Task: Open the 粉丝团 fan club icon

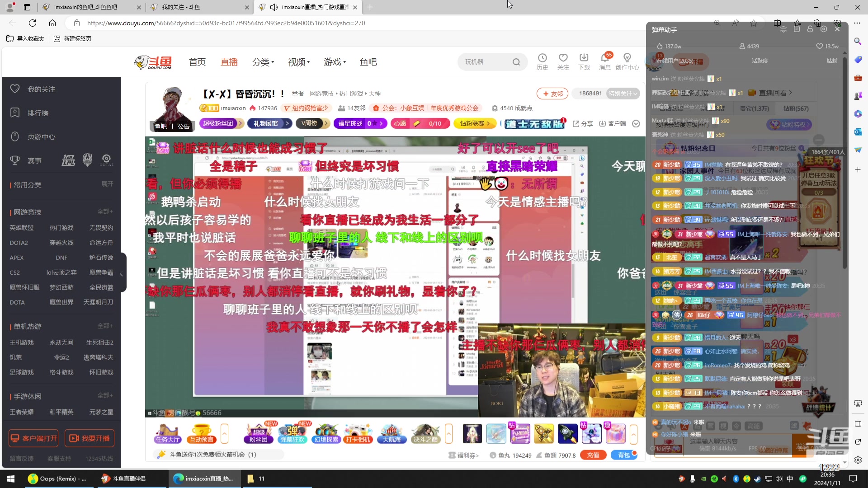Action: (x=258, y=433)
